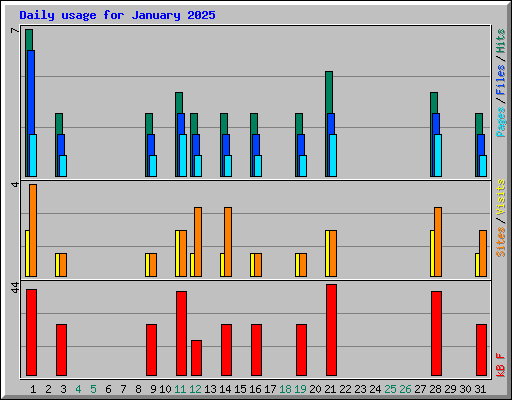Click green day label "25" on the x-axis
This screenshot has width=512, height=400.
click(x=390, y=389)
